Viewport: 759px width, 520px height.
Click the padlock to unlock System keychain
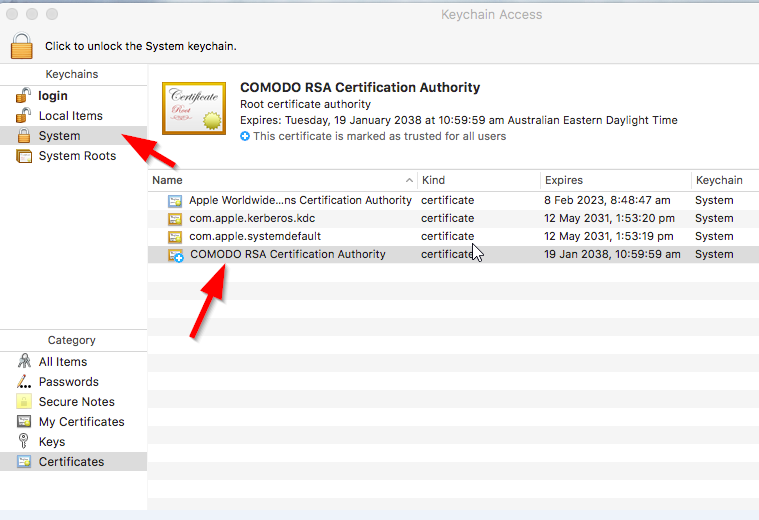(22, 46)
